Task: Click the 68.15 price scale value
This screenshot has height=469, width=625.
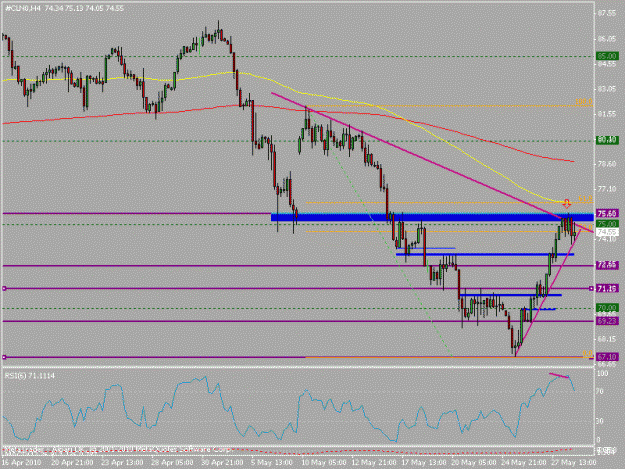Action: click(x=607, y=339)
